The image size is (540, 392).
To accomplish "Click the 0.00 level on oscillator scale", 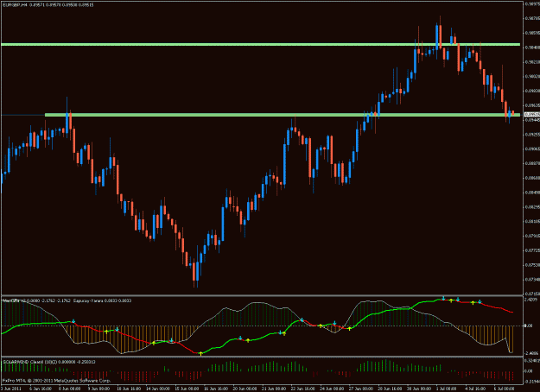I will [x=529, y=326].
